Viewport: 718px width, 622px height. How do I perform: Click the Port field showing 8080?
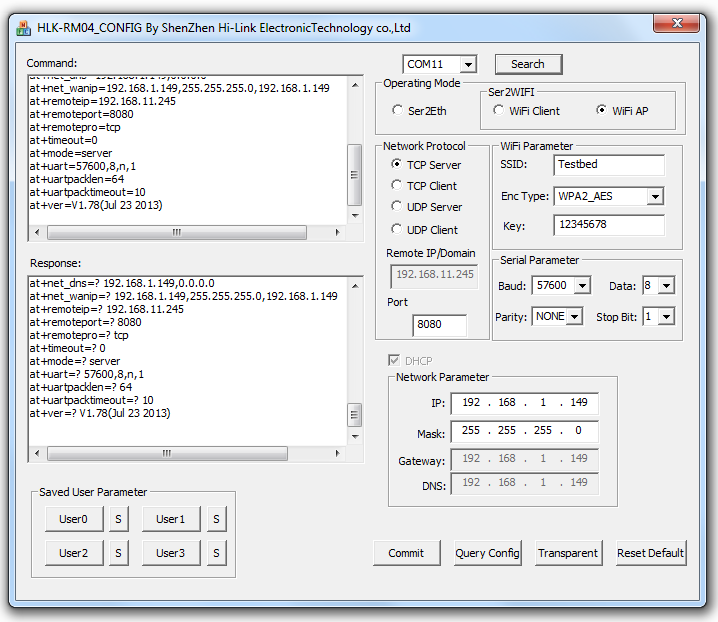(x=440, y=325)
